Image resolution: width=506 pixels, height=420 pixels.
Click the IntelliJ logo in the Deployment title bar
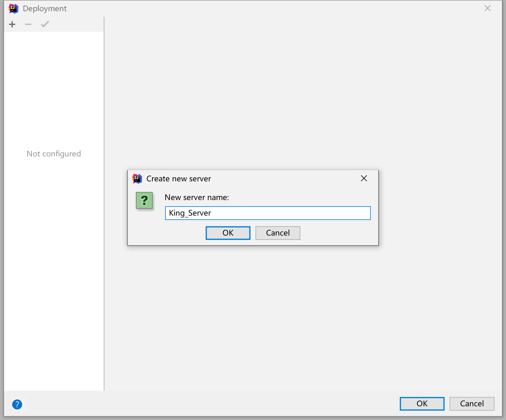pyautogui.click(x=13, y=8)
